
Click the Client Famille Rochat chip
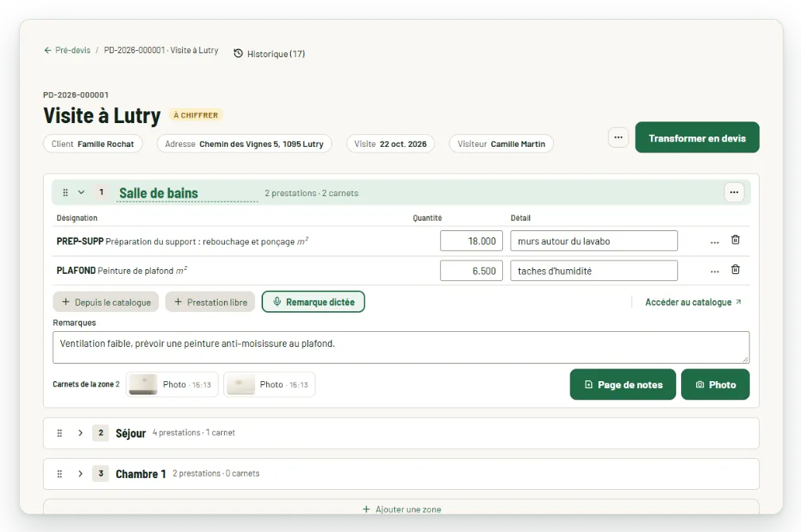point(92,144)
